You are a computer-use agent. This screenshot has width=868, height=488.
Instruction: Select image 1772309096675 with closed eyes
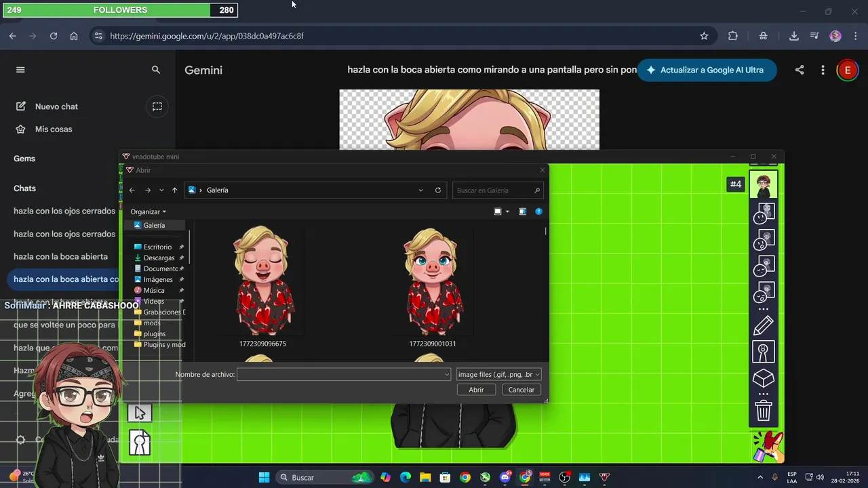coord(263,287)
